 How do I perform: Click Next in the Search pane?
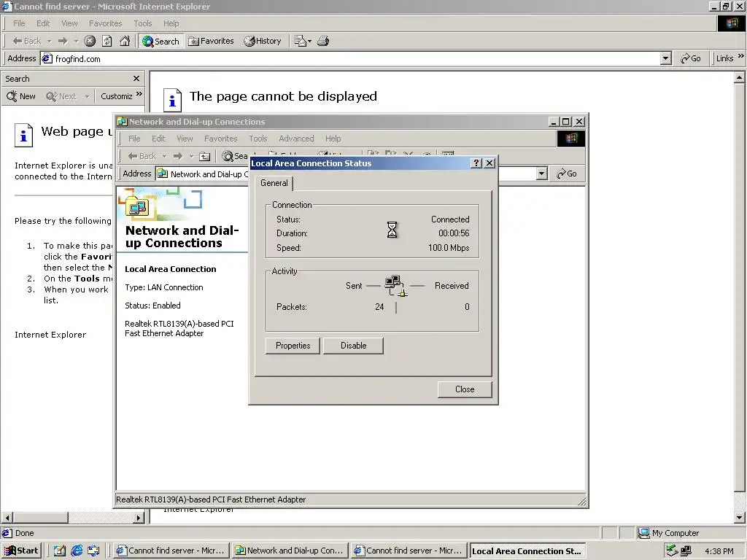(61, 96)
